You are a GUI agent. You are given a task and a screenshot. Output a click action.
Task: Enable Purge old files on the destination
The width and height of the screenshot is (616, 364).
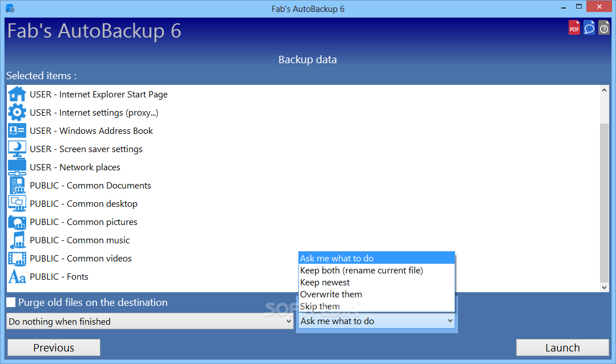(x=11, y=302)
